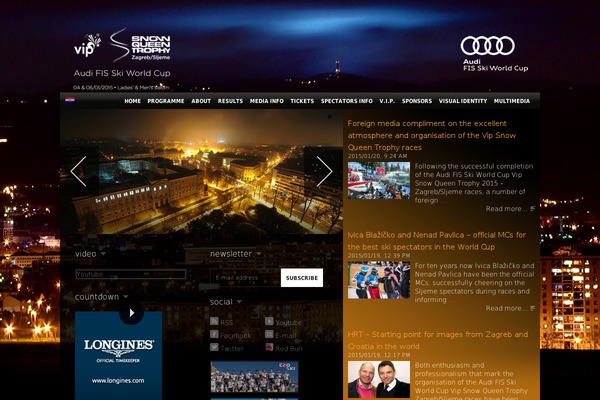
Task: Open the Red Bull social icon
Action: (269, 347)
